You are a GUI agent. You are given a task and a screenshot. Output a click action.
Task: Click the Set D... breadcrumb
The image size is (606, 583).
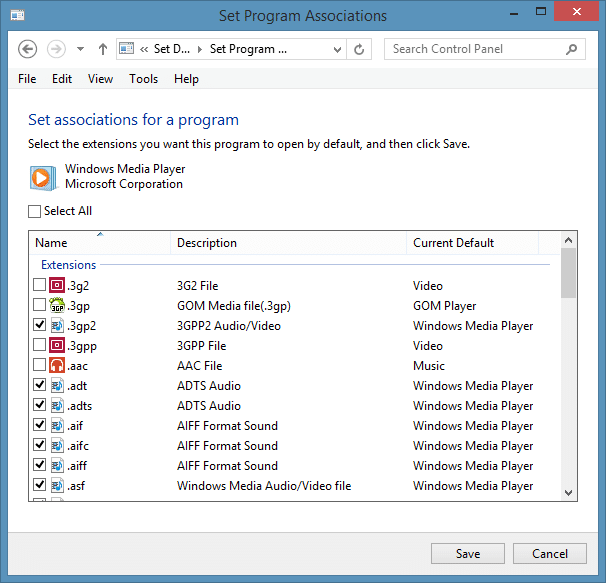coord(172,49)
